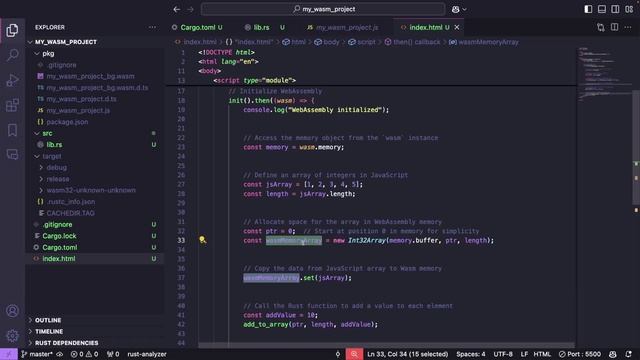Click rust-analyzer status item
The height and width of the screenshot is (360, 640).
147,354
